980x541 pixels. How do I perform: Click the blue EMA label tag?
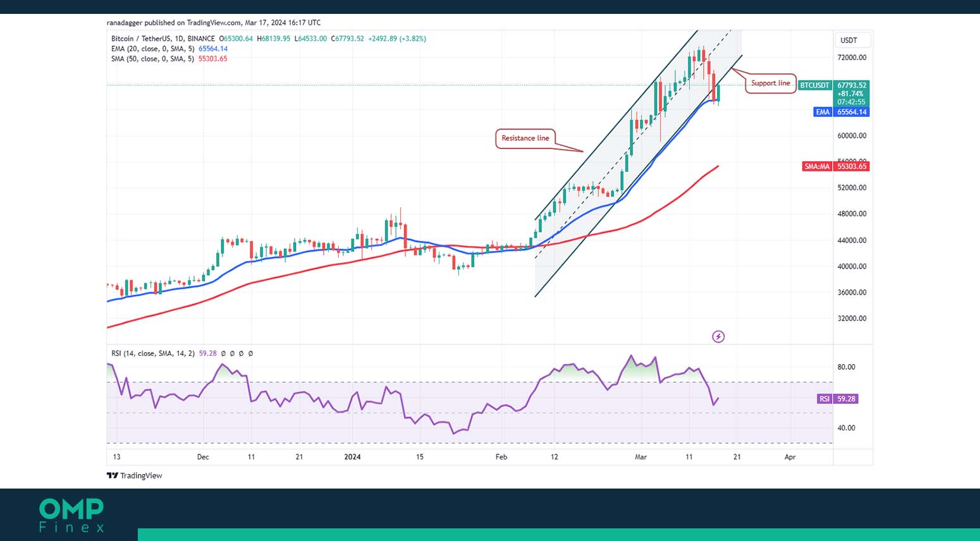click(823, 112)
